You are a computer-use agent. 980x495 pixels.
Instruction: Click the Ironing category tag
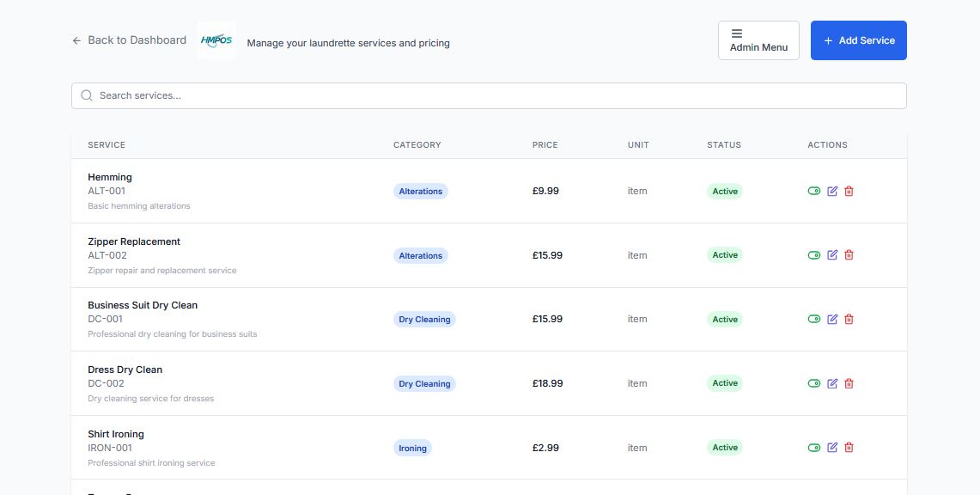412,448
